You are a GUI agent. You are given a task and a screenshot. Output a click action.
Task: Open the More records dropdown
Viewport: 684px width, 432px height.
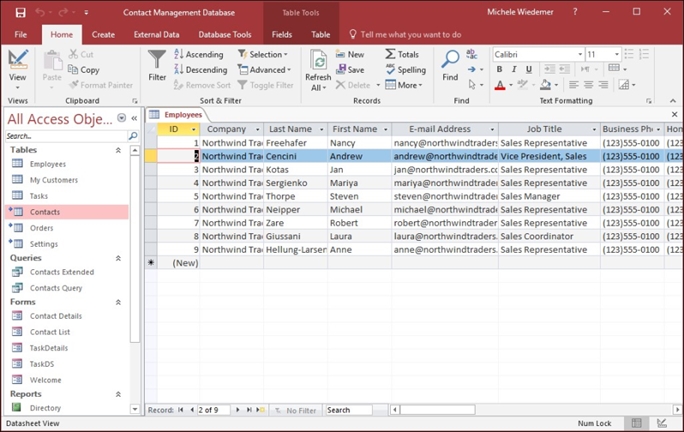point(404,85)
